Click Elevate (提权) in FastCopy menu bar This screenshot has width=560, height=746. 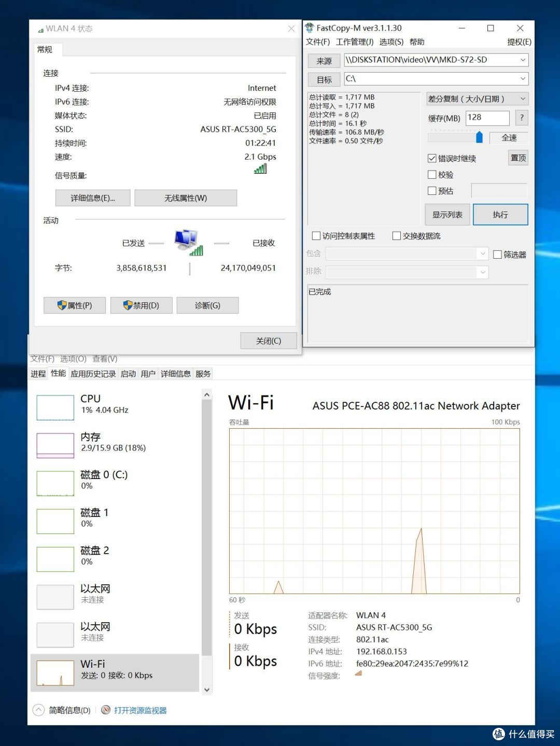coord(519,42)
